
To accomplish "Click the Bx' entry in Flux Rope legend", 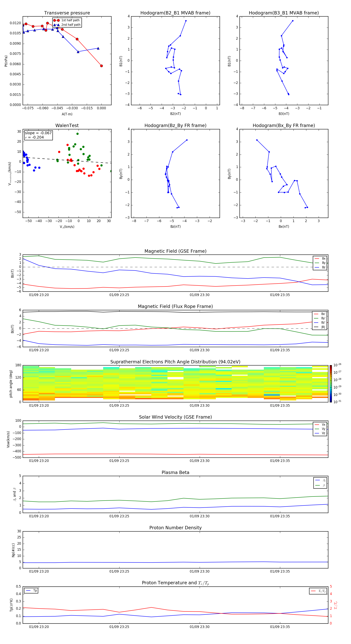I will pyautogui.click(x=320, y=314).
